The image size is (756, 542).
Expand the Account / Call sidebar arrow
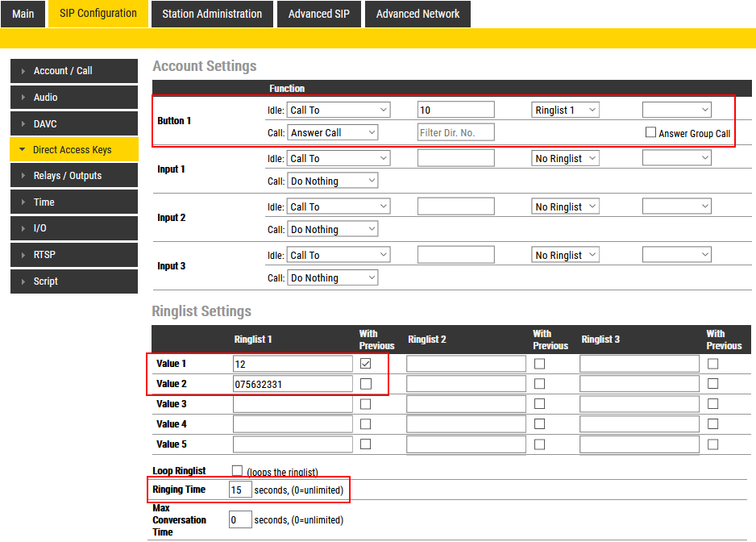coord(23,71)
